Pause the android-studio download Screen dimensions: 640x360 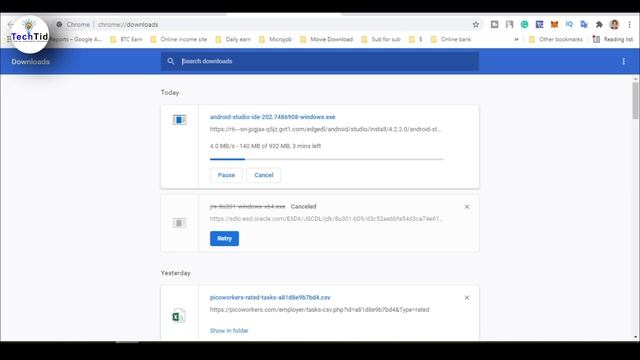tap(226, 175)
